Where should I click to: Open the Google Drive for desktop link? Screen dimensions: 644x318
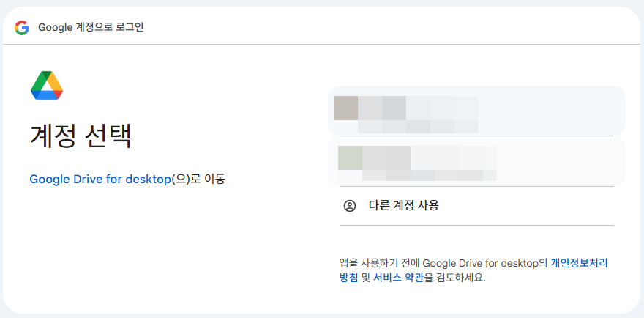pos(100,179)
